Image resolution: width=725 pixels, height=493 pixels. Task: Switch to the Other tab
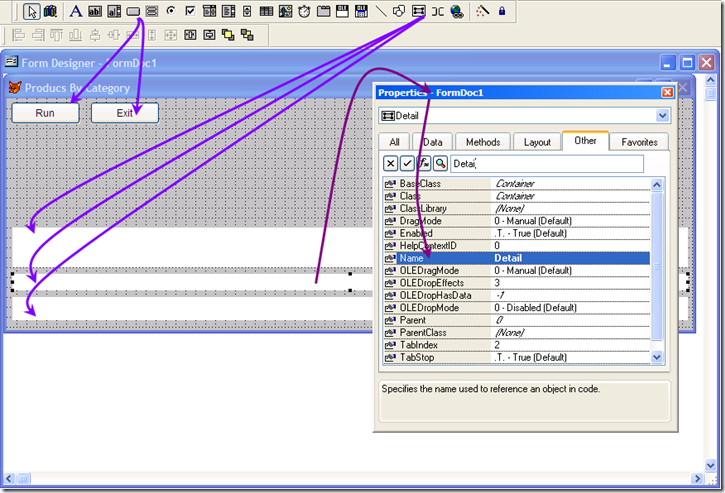(x=585, y=141)
